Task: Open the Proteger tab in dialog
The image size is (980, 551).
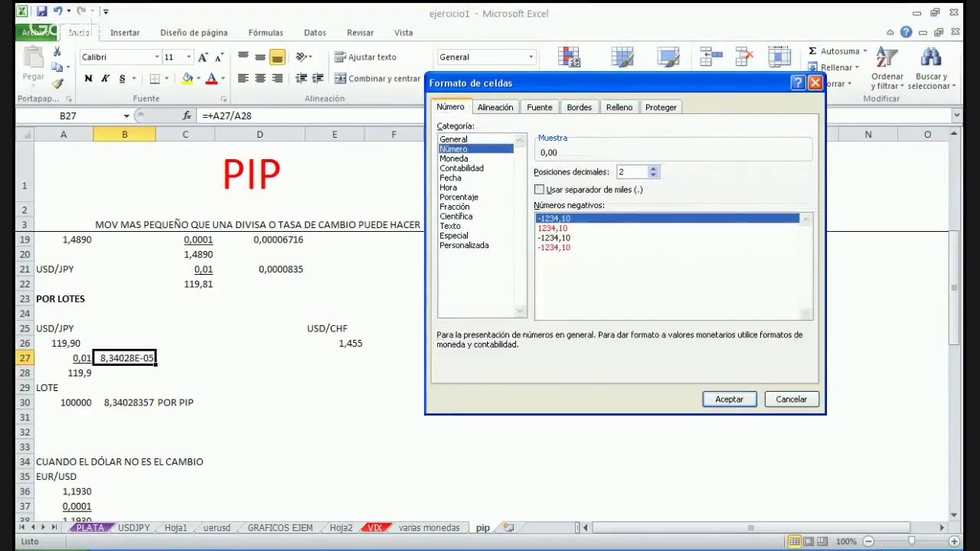Action: [x=661, y=107]
